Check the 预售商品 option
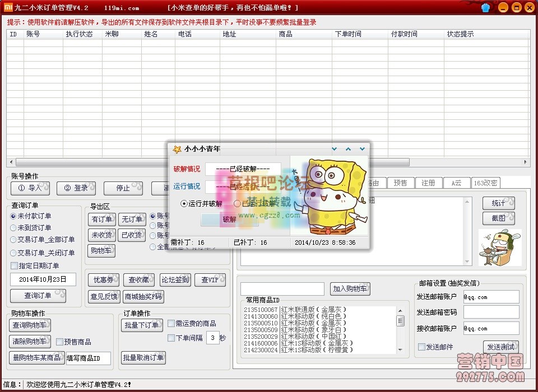The height and width of the screenshot is (392, 538). 59,342
